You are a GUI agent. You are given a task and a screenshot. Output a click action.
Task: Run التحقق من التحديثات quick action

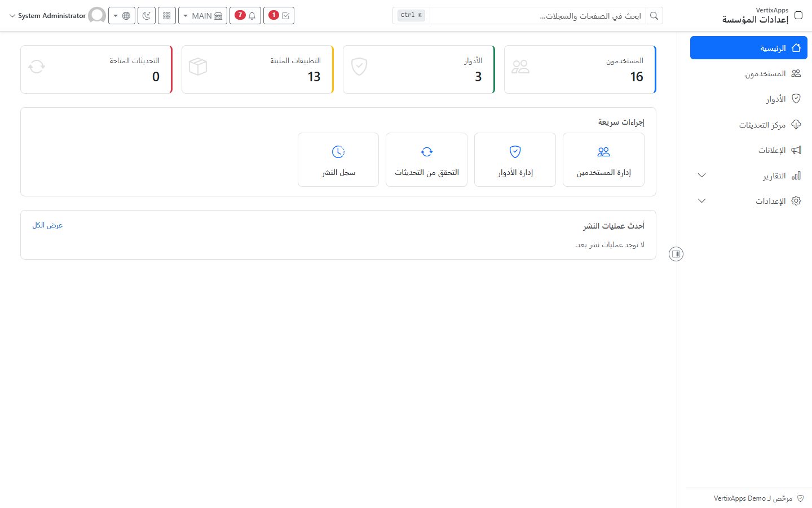tap(427, 160)
